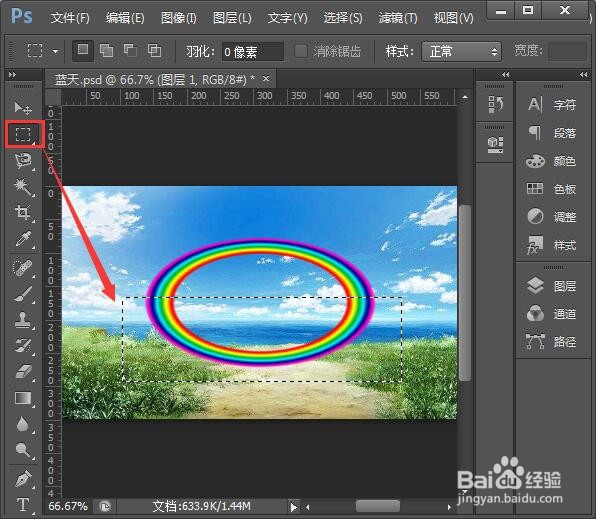Enable Subtract from selection mode
Screen dimensions: 596x519
pos(130,50)
